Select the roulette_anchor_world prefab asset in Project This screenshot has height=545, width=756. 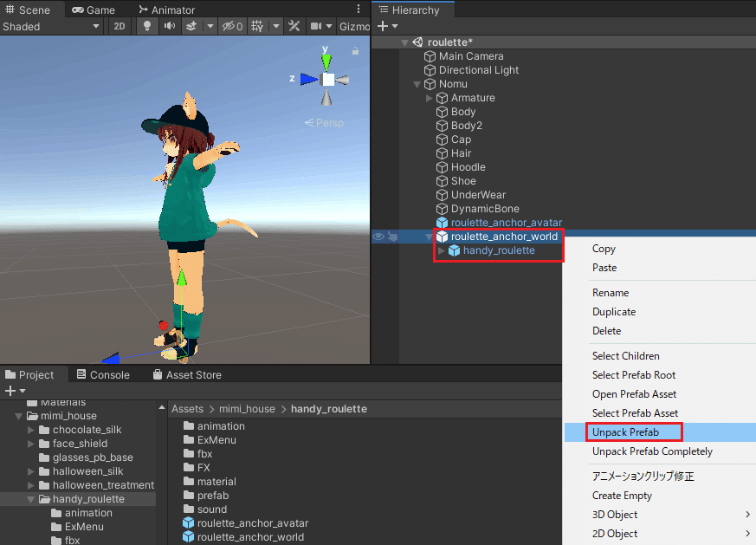coord(250,537)
